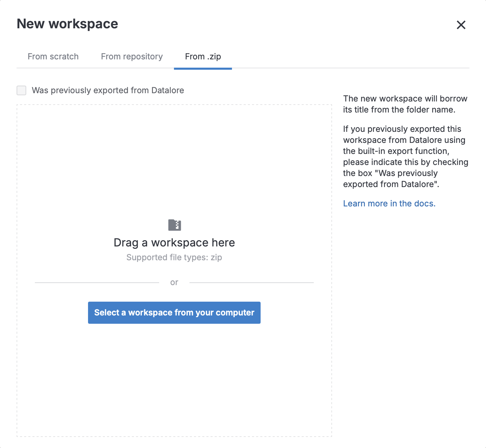The image size is (486, 448).
Task: Open 'Learn more in the docs' link
Action: (389, 203)
